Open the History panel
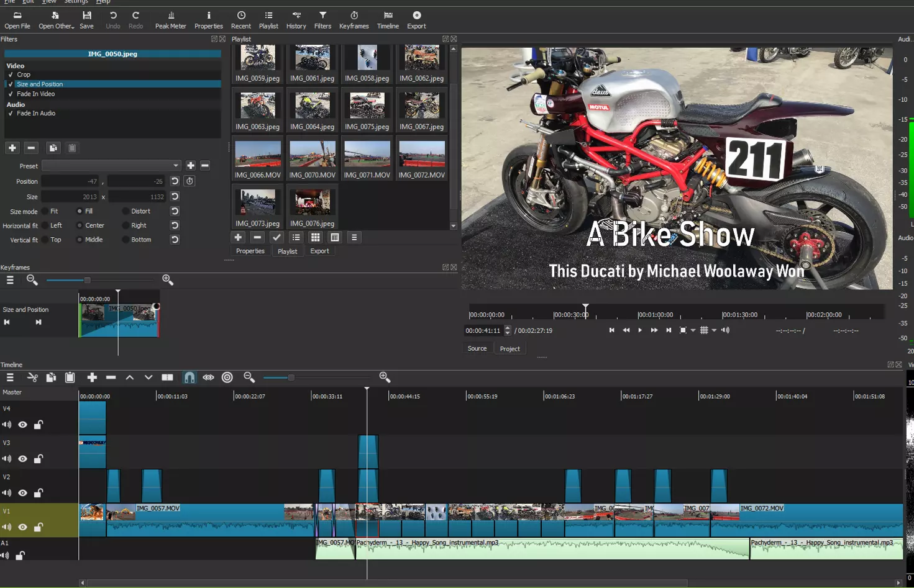The height and width of the screenshot is (588, 914). point(296,20)
